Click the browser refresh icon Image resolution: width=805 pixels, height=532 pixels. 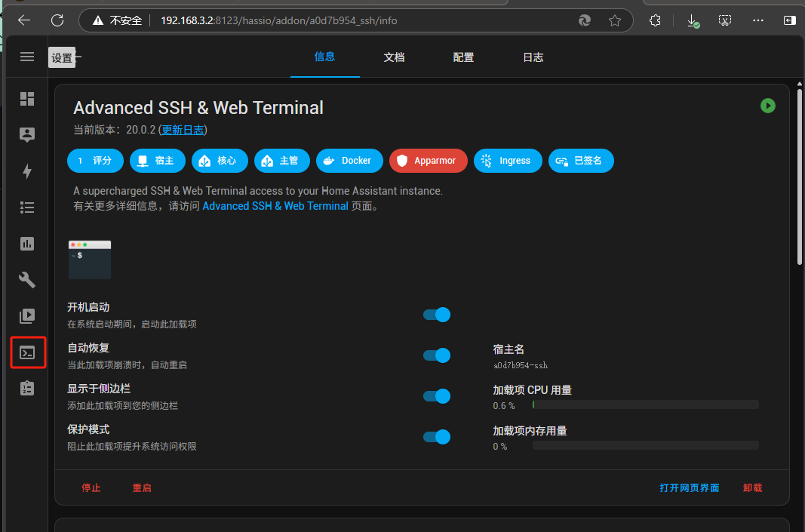[x=57, y=20]
